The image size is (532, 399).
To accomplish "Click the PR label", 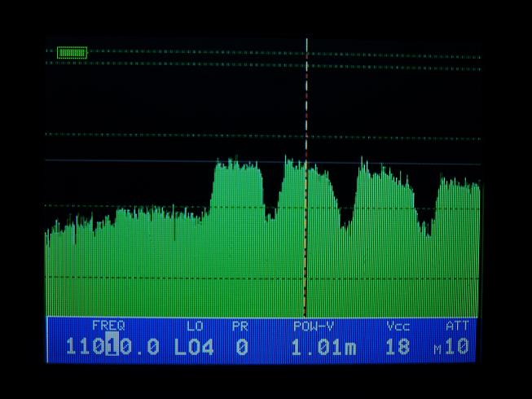I will 240,326.
